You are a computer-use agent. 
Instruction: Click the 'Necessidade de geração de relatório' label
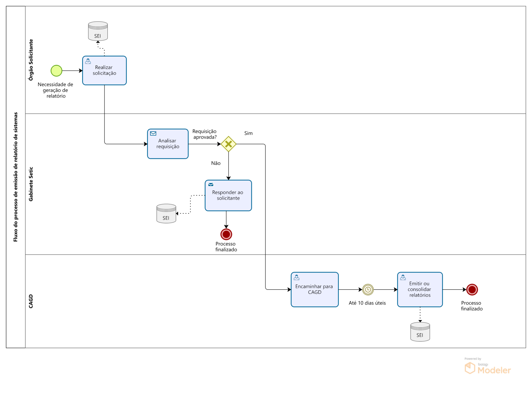coord(55,90)
